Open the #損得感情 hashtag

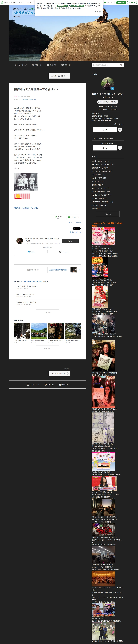26,208
